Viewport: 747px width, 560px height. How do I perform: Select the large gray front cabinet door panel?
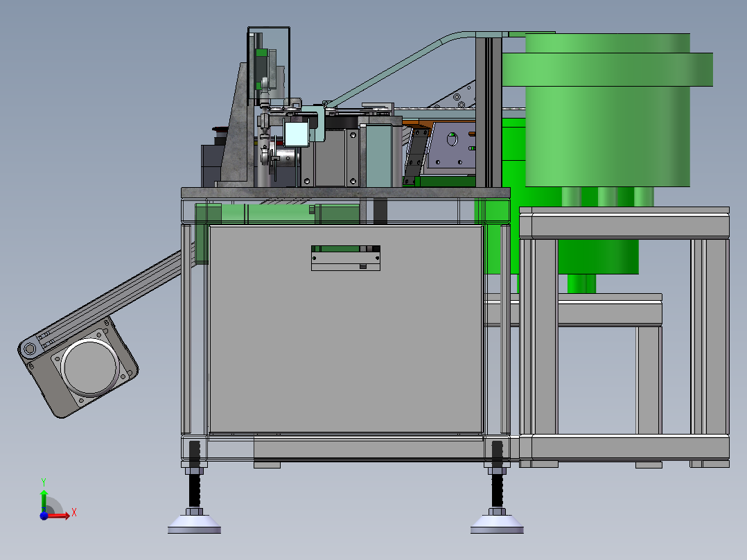(x=346, y=330)
